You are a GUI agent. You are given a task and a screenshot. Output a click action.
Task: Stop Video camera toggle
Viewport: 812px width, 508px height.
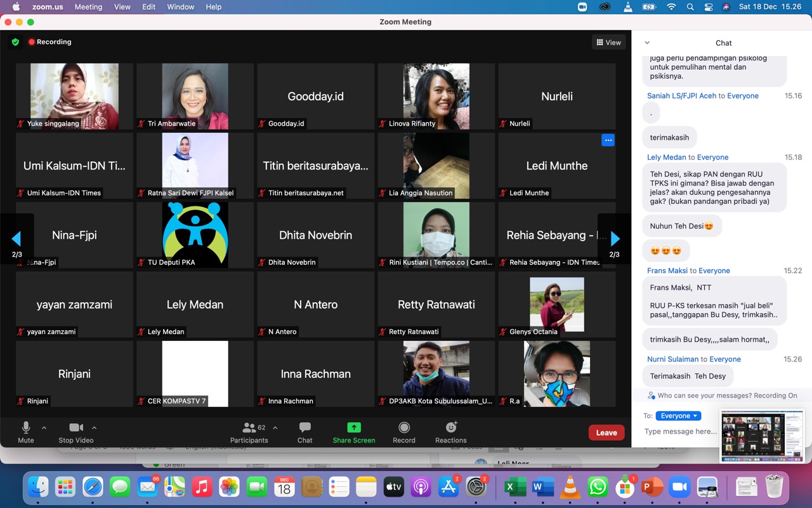[x=75, y=427]
